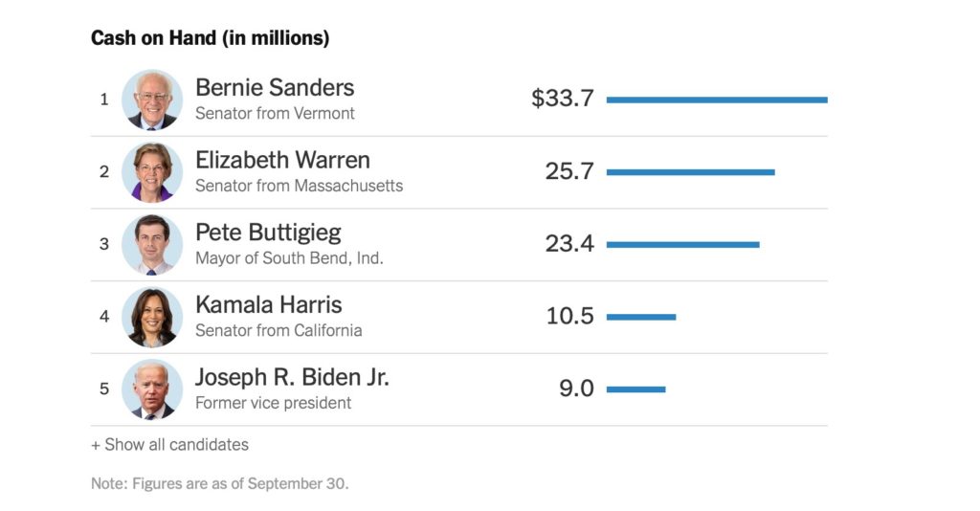
Task: Click Bernie Sanders' portrait photo
Action: [x=151, y=100]
